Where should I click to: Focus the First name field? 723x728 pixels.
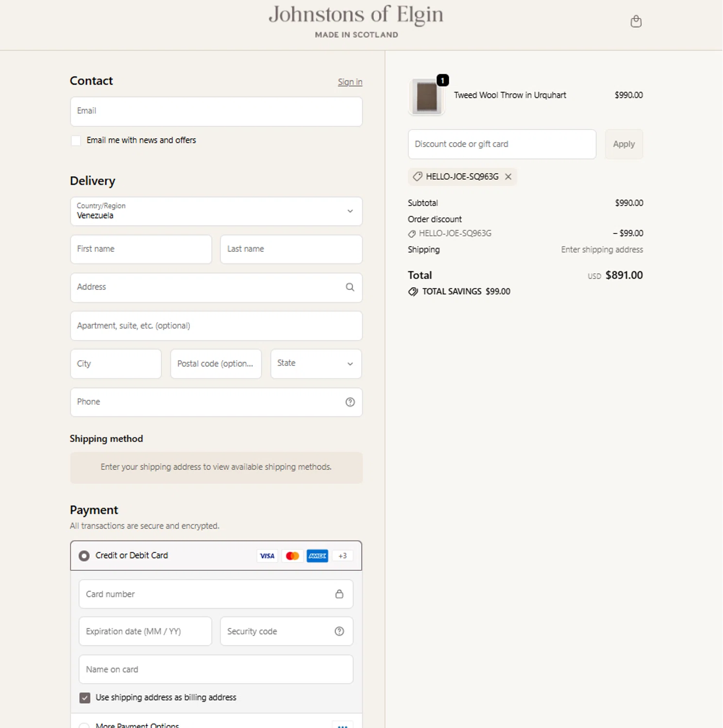(x=141, y=249)
